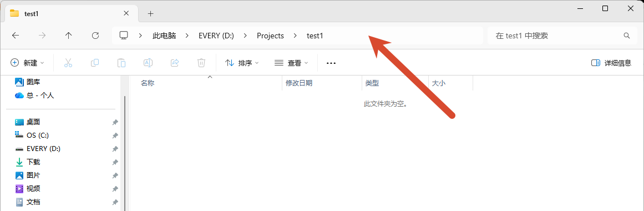Click the search magnifier icon
Screen dimensions: 644x211
(x=627, y=36)
